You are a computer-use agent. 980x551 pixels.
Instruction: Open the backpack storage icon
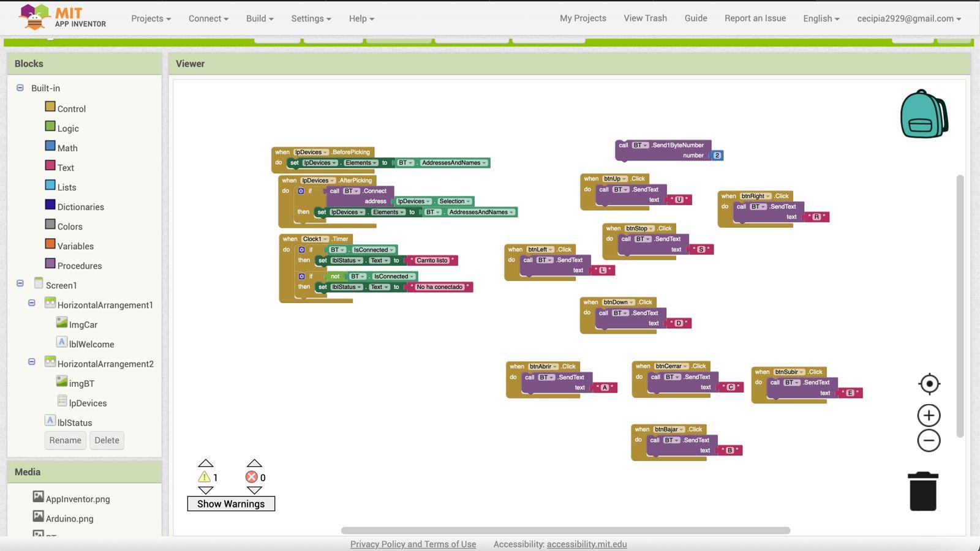pos(924,114)
